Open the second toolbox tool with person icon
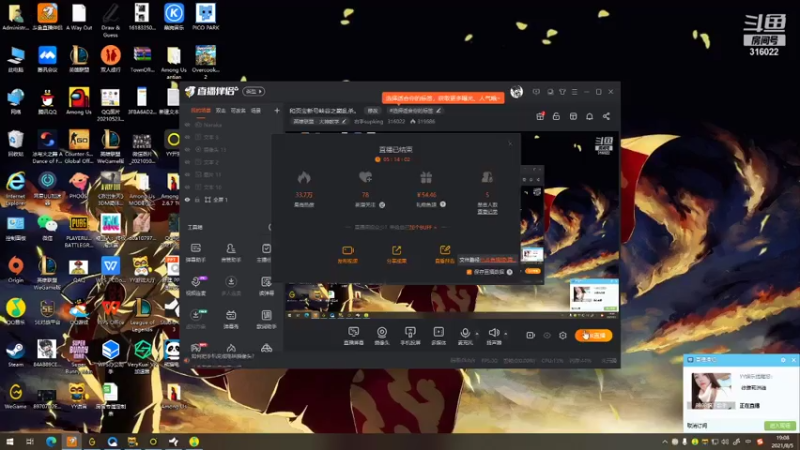Viewport: 800px width, 450px height. coord(231,252)
